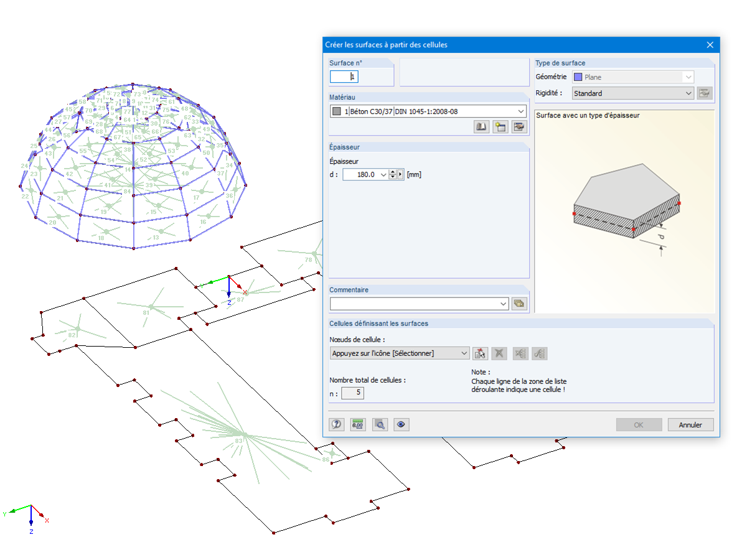
Task: Close the Créer les surfaces dialog
Action: pyautogui.click(x=710, y=45)
